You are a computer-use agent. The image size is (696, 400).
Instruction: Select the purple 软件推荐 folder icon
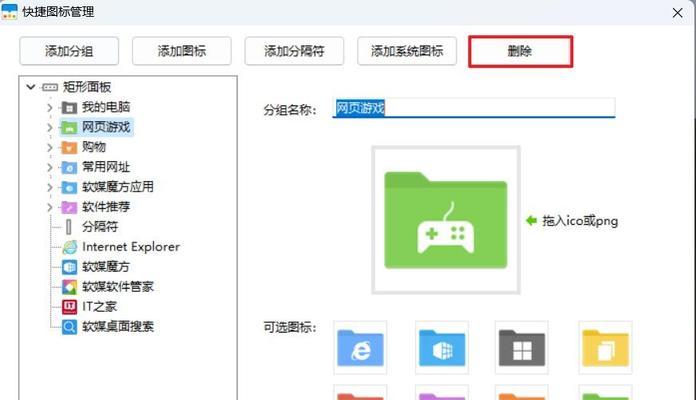[69, 207]
